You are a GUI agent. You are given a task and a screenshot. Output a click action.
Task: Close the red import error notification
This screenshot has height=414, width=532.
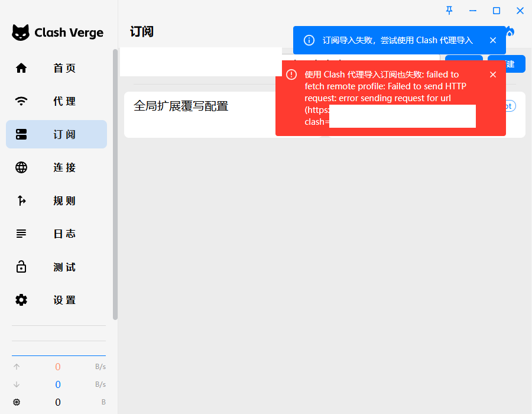point(493,75)
